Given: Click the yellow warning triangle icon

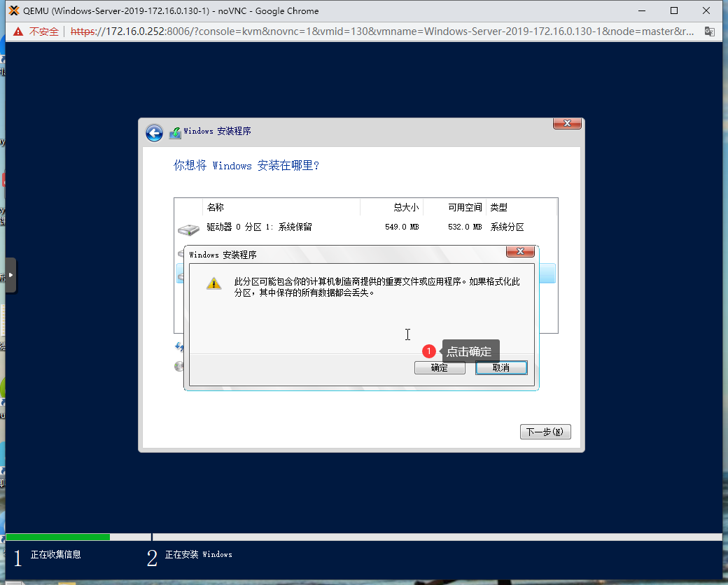Looking at the screenshot, I should click(213, 283).
